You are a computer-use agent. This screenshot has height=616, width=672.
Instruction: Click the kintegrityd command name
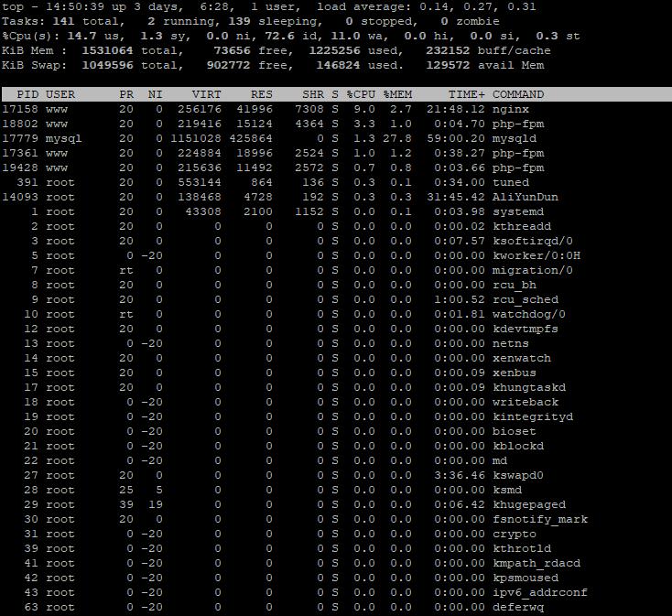click(533, 416)
